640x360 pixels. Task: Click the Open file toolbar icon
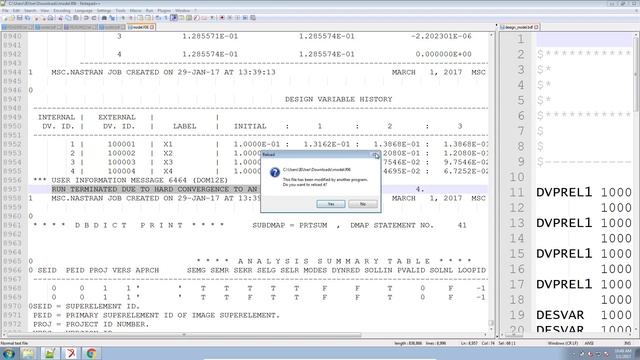coord(12,18)
